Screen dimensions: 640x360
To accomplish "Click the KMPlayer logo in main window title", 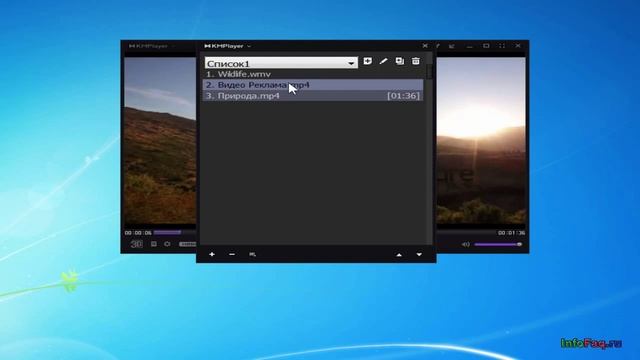I will coord(148,46).
